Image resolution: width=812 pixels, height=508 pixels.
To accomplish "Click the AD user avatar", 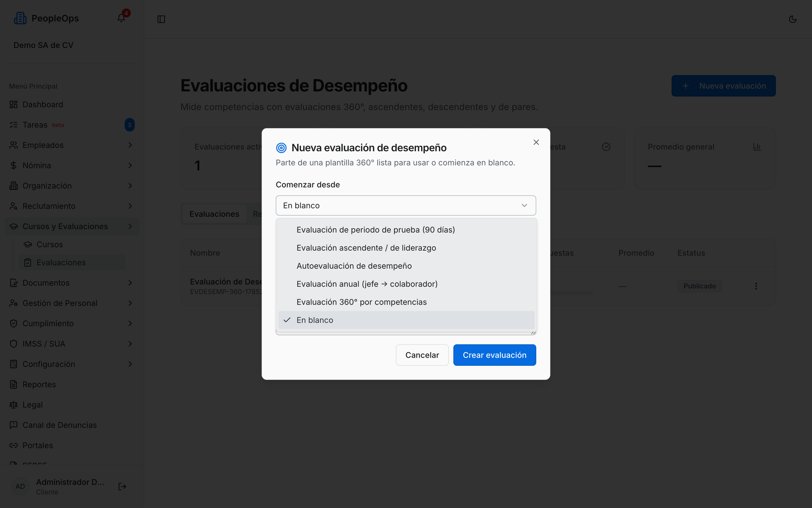I will point(20,487).
